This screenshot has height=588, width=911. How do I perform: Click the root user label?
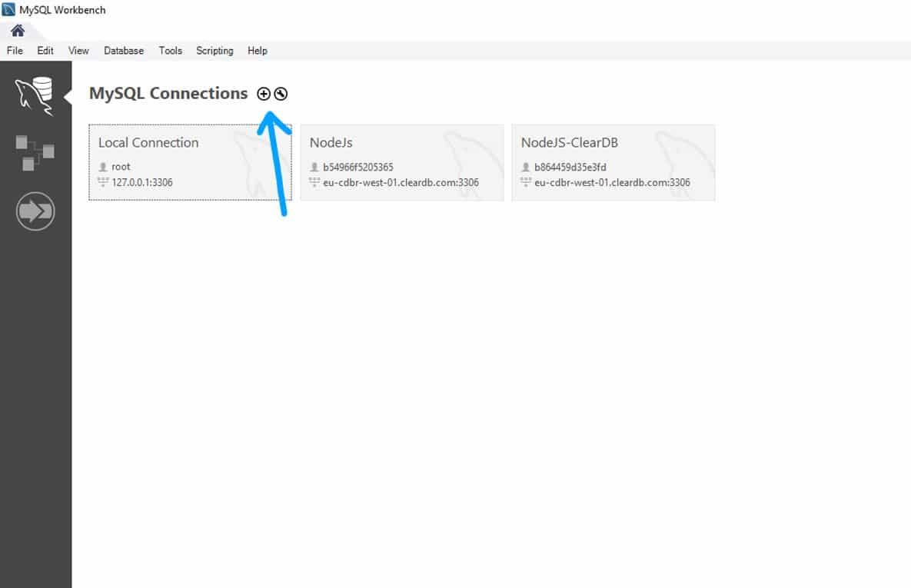(x=121, y=167)
